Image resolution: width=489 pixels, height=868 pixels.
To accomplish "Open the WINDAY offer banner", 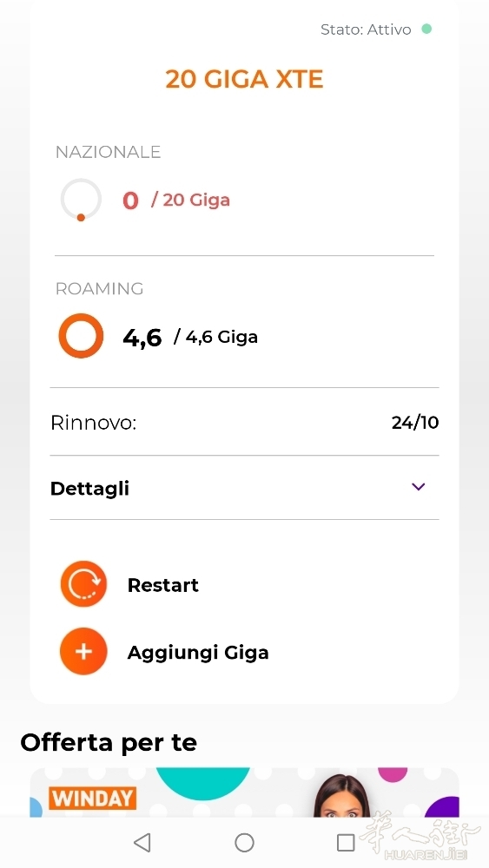I will [x=244, y=792].
